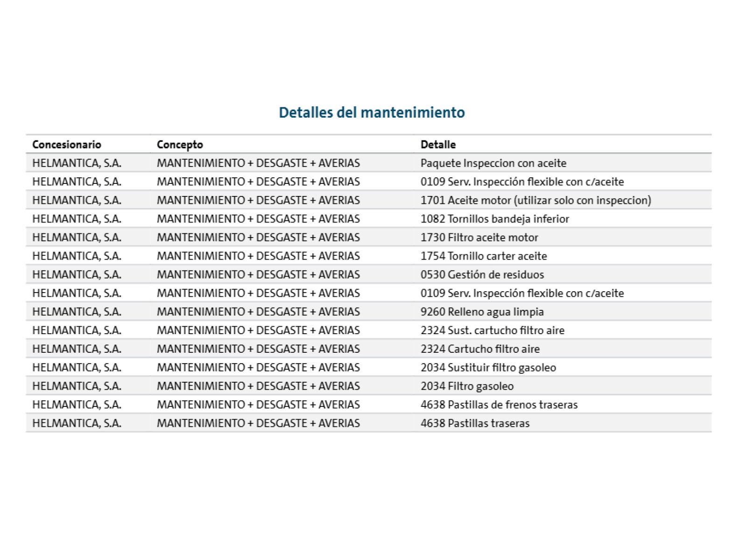Viewport: 747px width, 560px height.
Task: Select '2034 Sustituir filtro gasoleo' entry
Action: coord(488,368)
